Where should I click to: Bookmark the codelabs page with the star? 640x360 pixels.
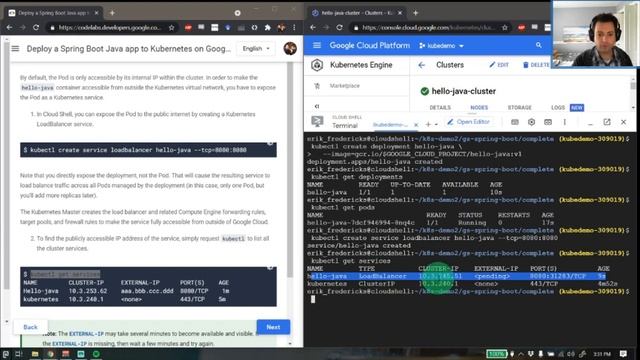pos(171,27)
